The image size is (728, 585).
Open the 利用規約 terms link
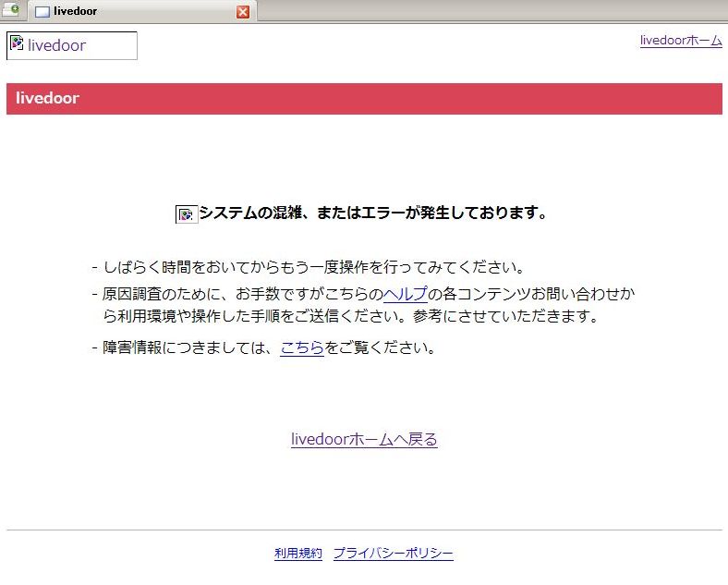298,553
